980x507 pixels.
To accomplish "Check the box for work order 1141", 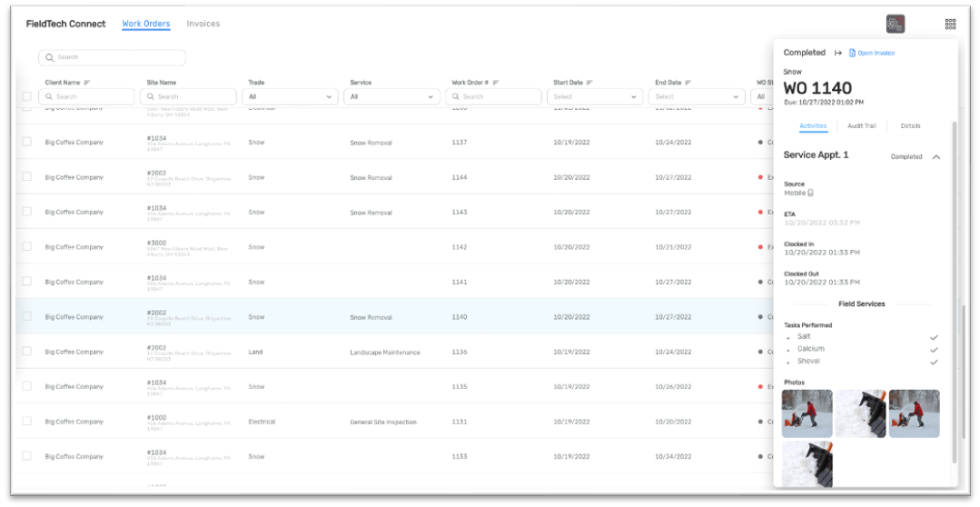I will coord(26,282).
